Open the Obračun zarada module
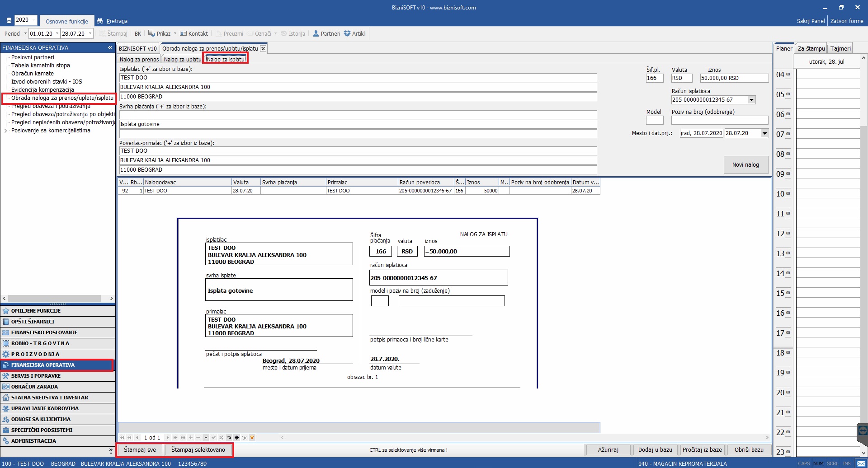The image size is (868, 468). [x=58, y=387]
